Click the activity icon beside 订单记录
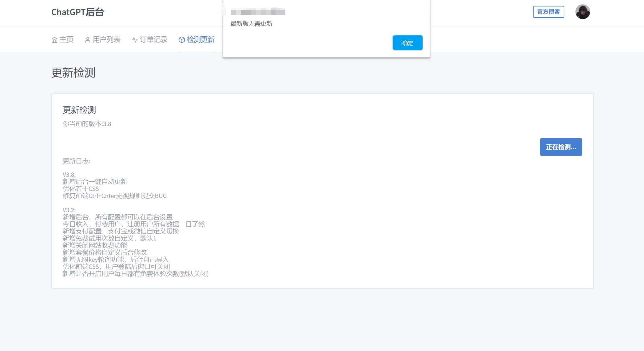The width and height of the screenshot is (644, 351). pyautogui.click(x=135, y=40)
